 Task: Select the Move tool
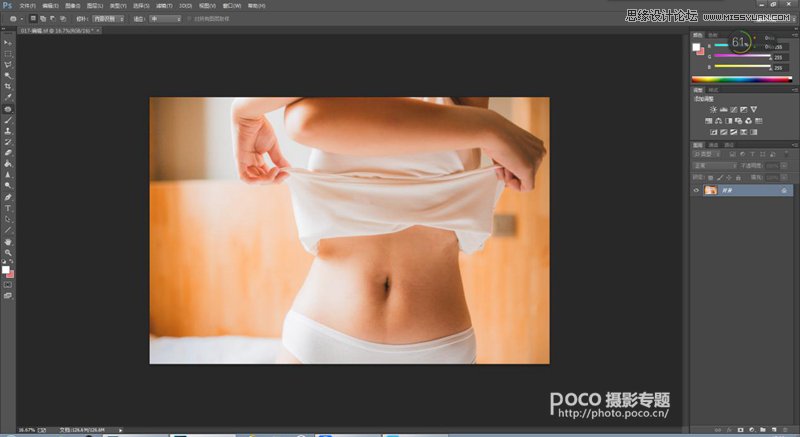click(x=8, y=43)
